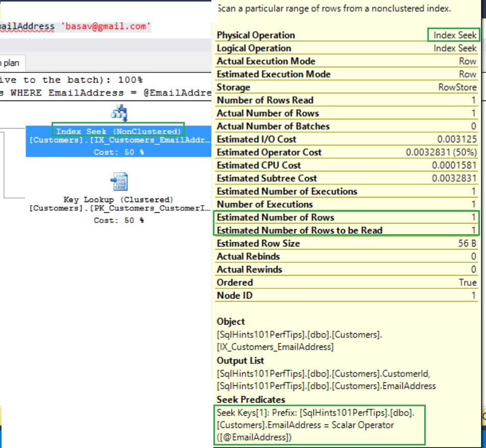The width and height of the screenshot is (486, 448).
Task: Click the Customers.CustomerId output column
Action: 323,374
